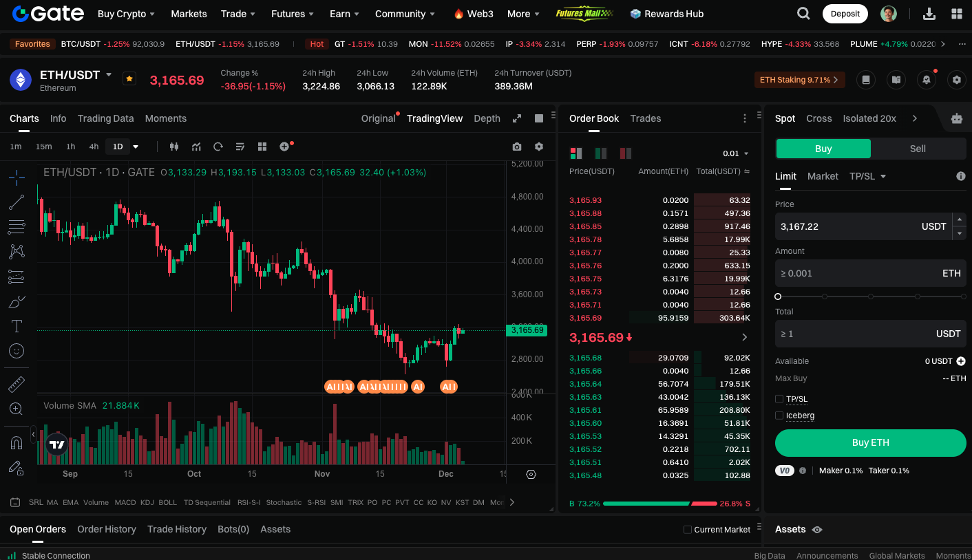Open the chart interval dropdown arrow
The width and height of the screenshot is (972, 560).
tap(136, 147)
